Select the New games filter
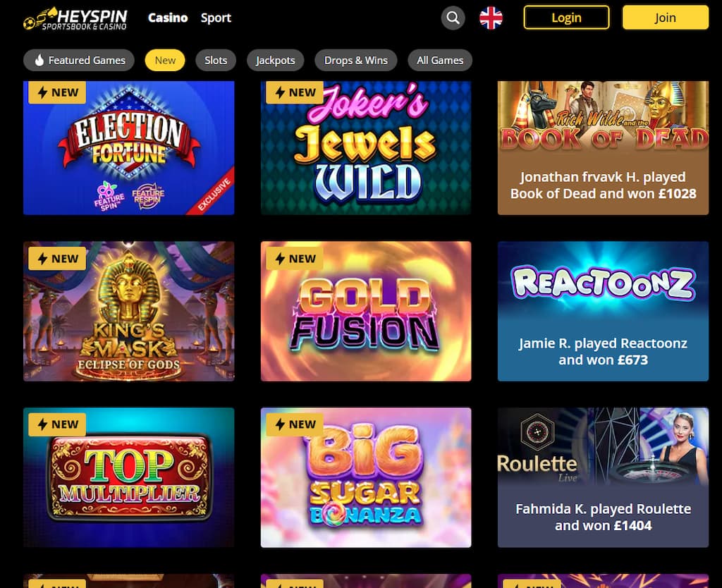 [165, 61]
